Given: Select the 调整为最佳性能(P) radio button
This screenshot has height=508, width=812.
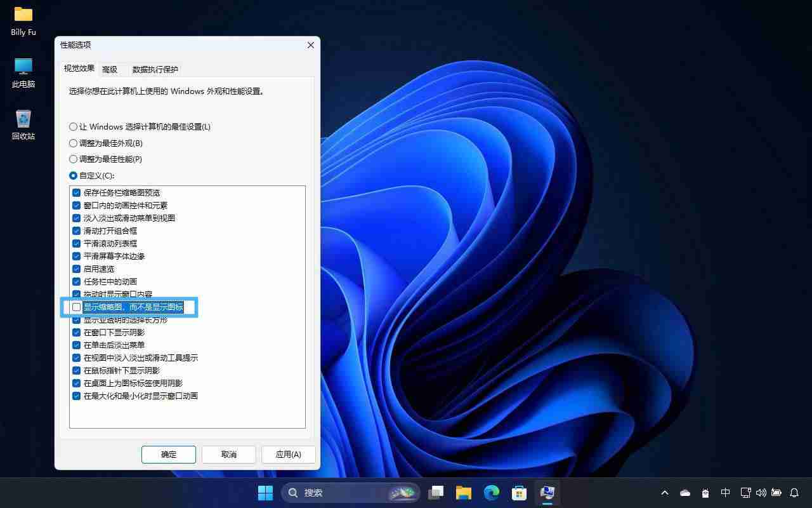Looking at the screenshot, I should point(74,159).
